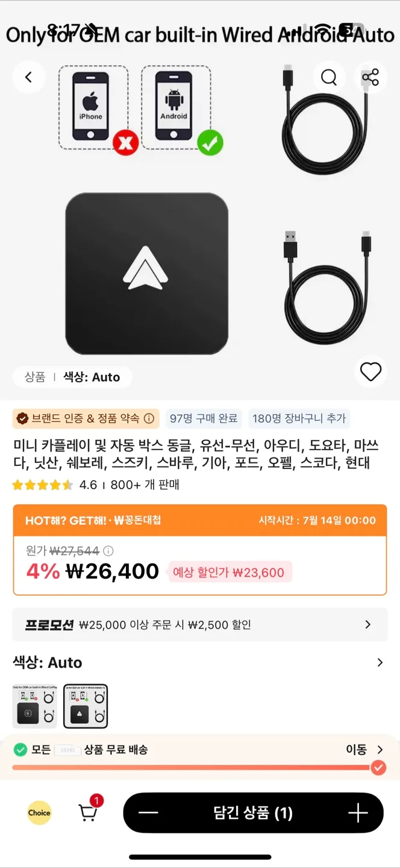Screen dimensions: 400x868
Task: Tap the info icon beside 원가 price
Action: point(108,550)
